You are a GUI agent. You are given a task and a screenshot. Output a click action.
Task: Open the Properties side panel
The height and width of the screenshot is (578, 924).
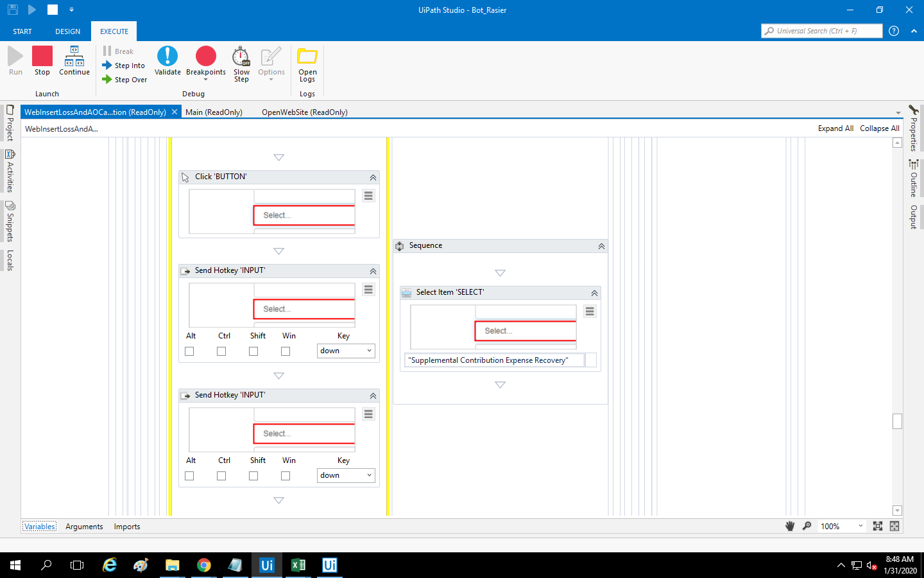[913, 128]
